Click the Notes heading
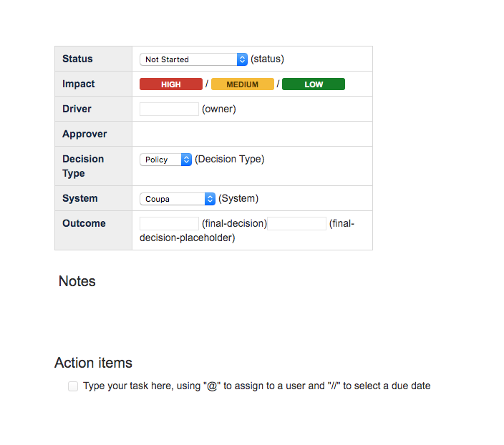The width and height of the screenshot is (504, 445). 77,281
